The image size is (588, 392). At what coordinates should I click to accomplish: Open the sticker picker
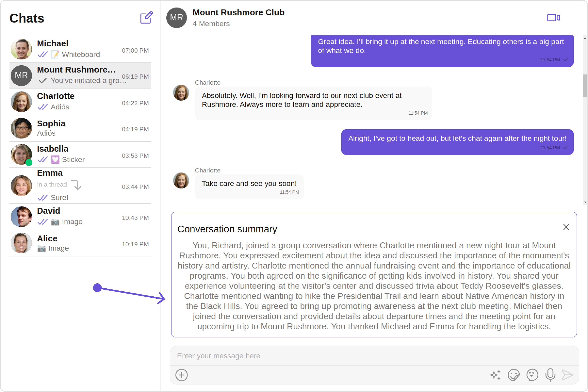pos(514,375)
